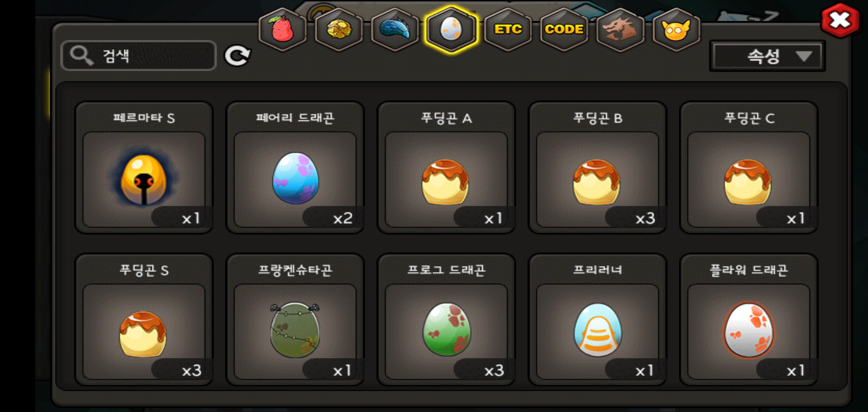Select the 페어리 드래곤 blue egg
The height and width of the screenshot is (412, 868).
pos(295,167)
